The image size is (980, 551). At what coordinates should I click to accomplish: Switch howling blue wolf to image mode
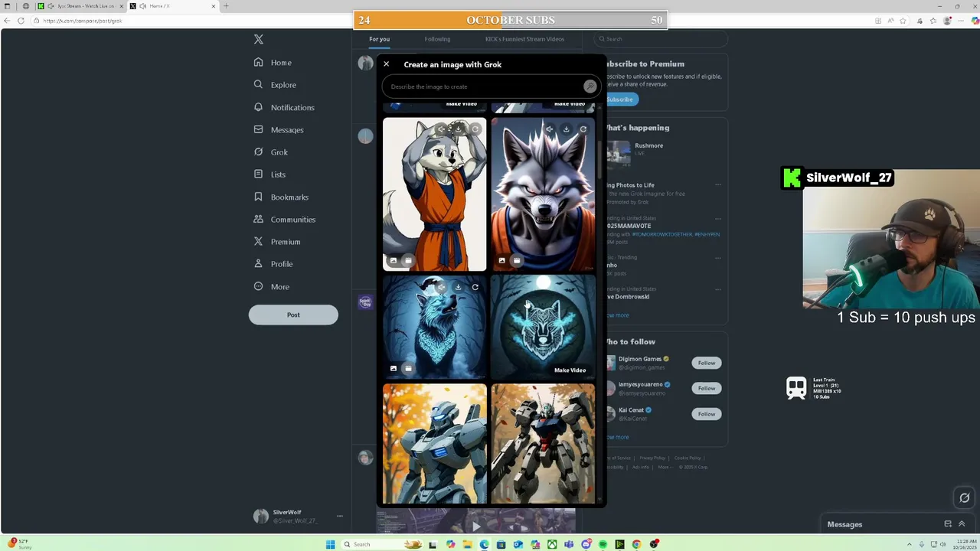click(394, 368)
